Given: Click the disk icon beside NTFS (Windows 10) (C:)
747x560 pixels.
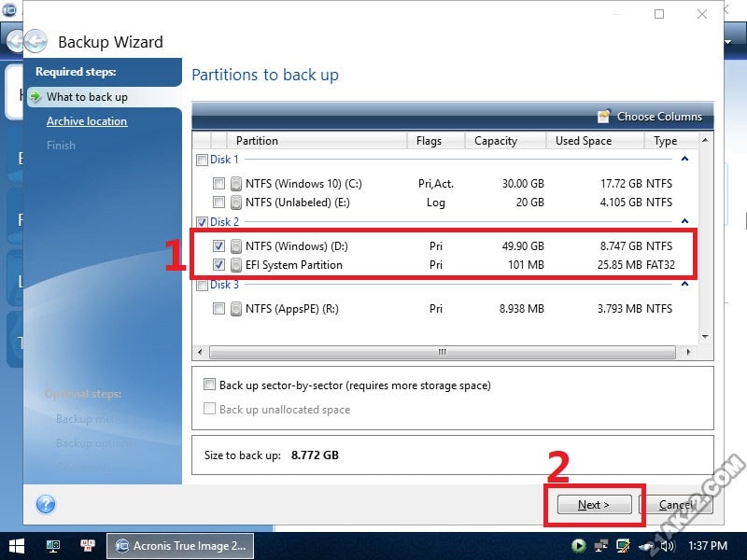Looking at the screenshot, I should click(x=236, y=184).
